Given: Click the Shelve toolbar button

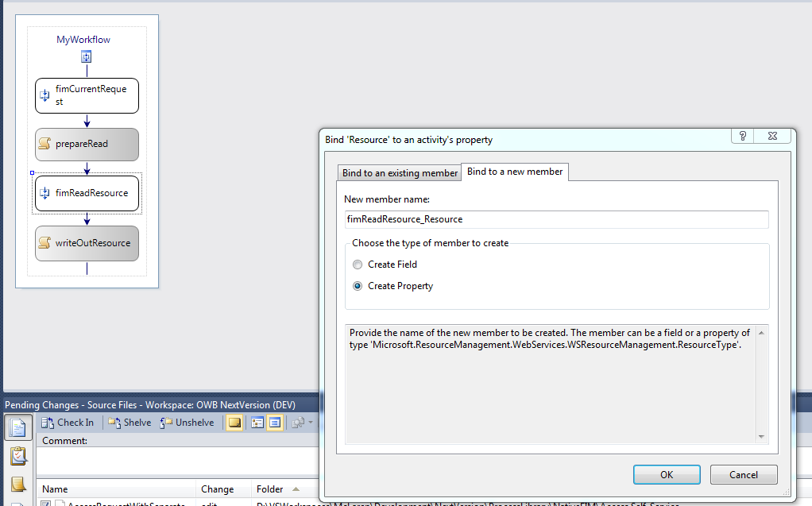Looking at the screenshot, I should [130, 423].
